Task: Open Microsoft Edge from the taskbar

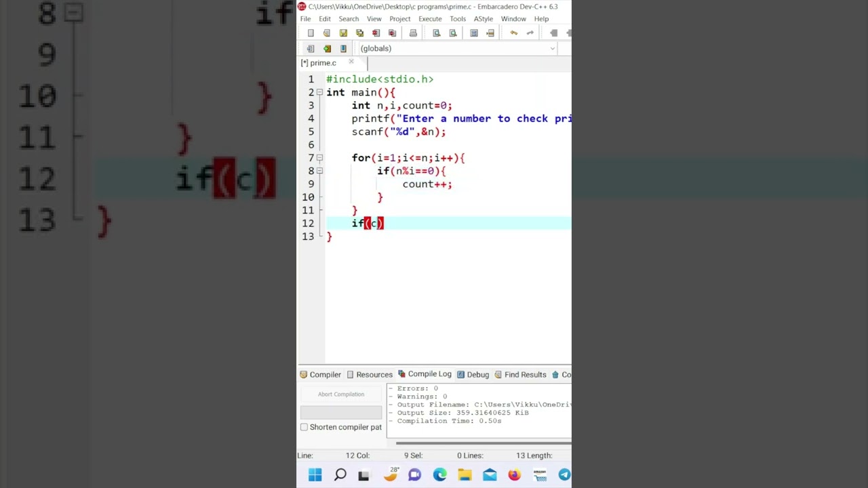Action: click(x=439, y=475)
